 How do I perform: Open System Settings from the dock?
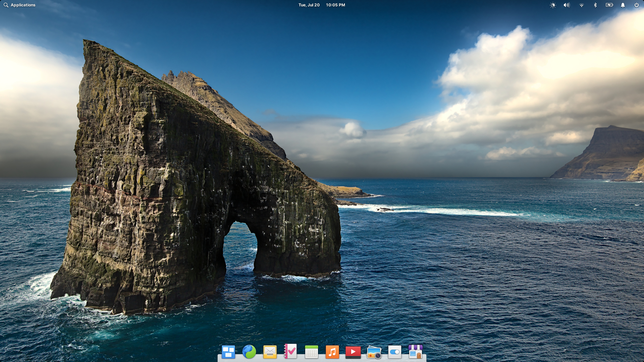tap(395, 352)
